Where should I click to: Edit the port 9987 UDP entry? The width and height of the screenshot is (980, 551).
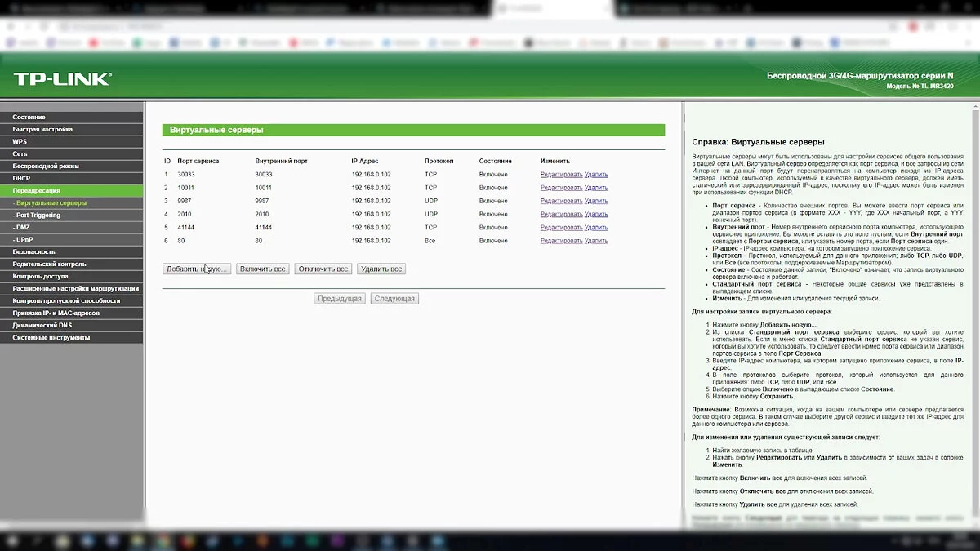pyautogui.click(x=561, y=201)
